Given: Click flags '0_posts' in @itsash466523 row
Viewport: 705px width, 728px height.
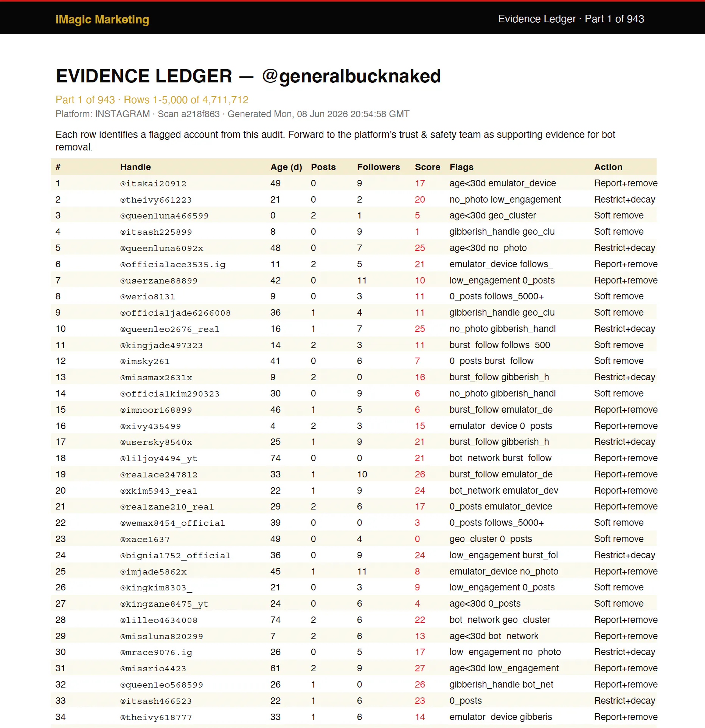Looking at the screenshot, I should pos(466,701).
